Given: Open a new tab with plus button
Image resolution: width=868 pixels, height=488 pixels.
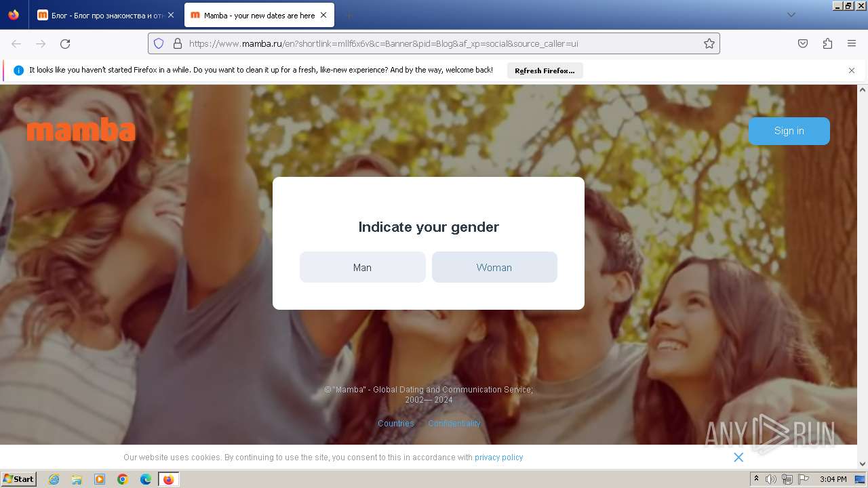Looking at the screenshot, I should click(x=349, y=15).
